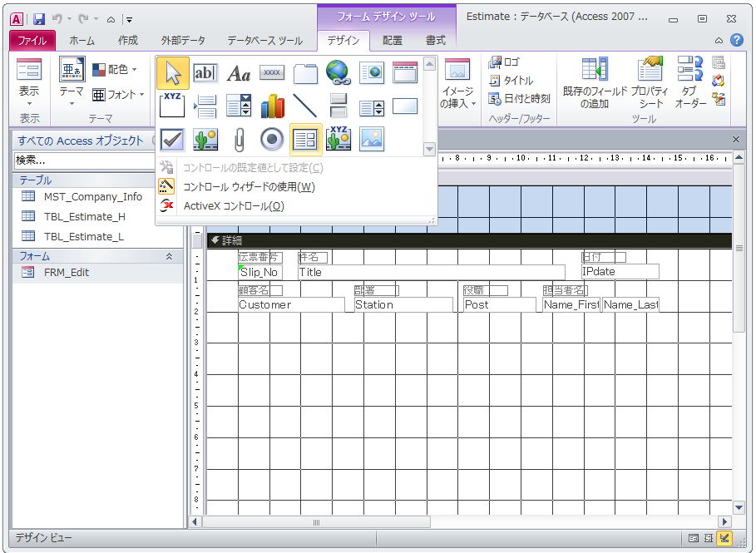Image resolution: width=756 pixels, height=553 pixels.
Task: Pick the Rectangle control
Action: click(x=405, y=106)
